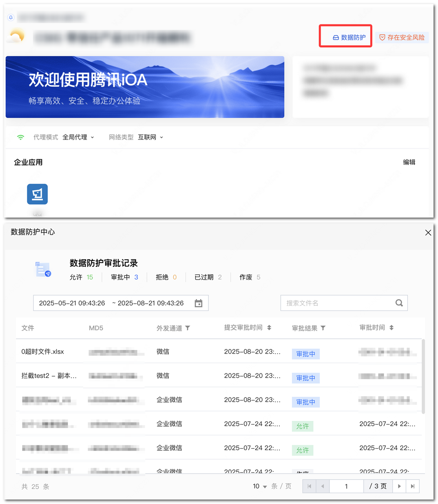The image size is (438, 504).
Task: Click the drive icon in 数据防护 button
Action: point(336,37)
